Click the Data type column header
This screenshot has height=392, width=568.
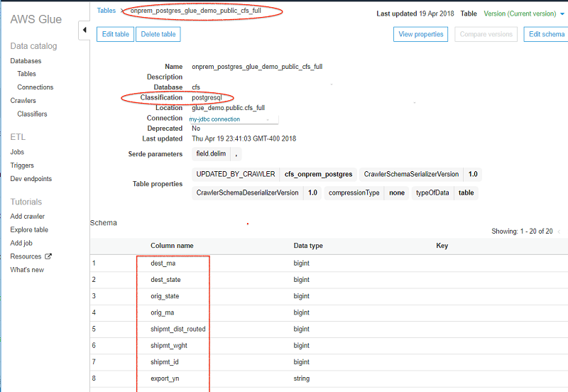click(308, 246)
